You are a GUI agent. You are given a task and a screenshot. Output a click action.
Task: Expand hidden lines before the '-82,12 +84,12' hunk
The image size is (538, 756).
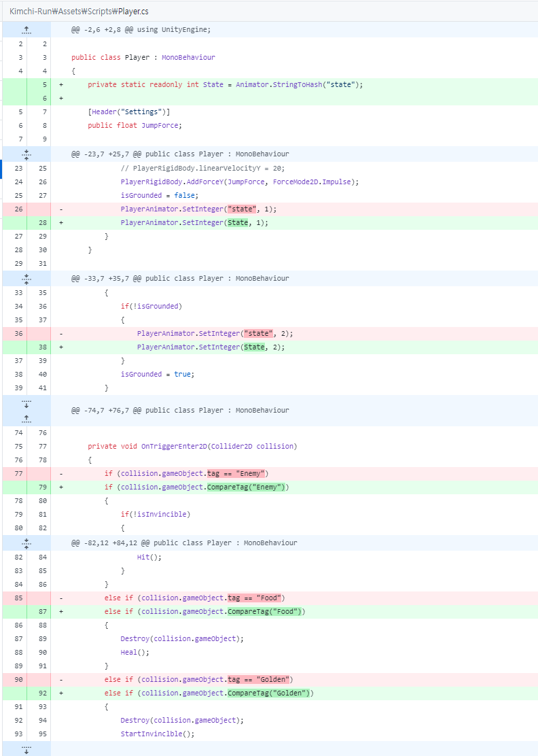pos(26,543)
